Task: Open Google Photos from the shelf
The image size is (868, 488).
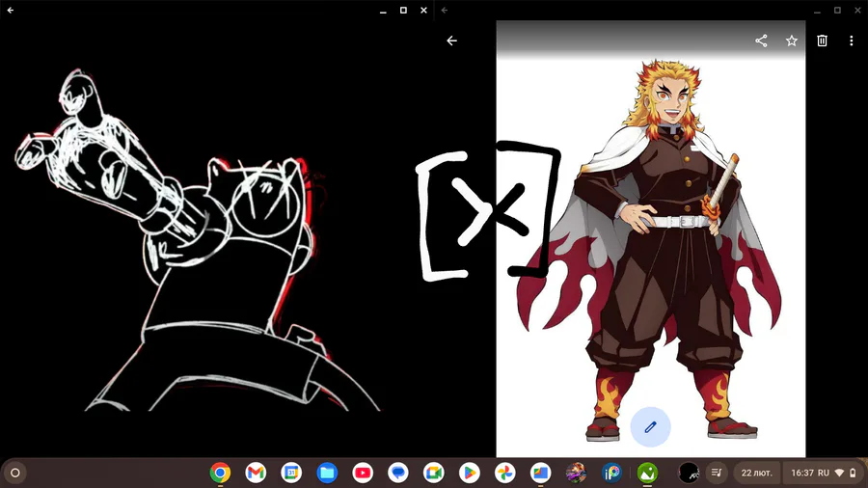Action: click(504, 473)
